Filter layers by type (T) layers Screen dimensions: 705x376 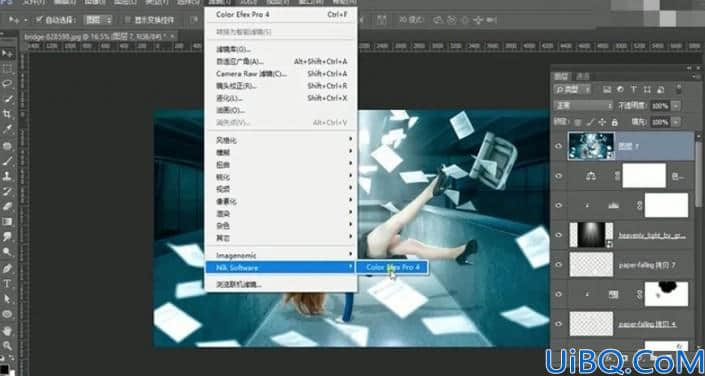click(634, 90)
